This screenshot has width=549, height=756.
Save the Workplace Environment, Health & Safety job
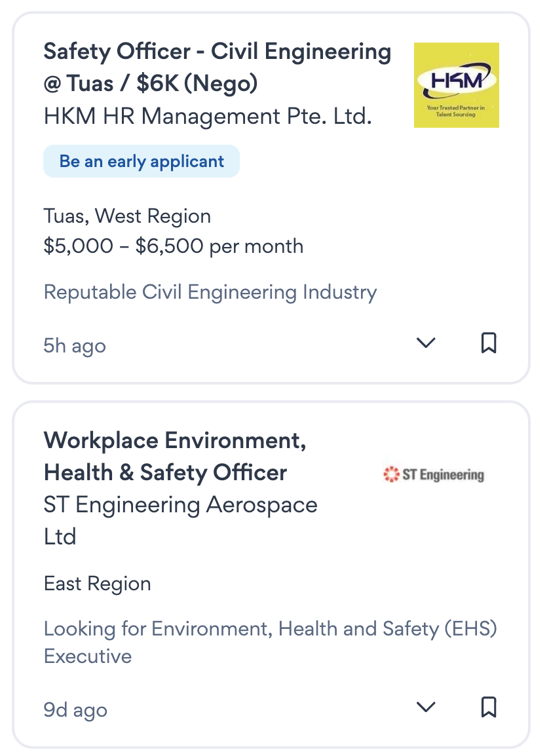pos(488,707)
